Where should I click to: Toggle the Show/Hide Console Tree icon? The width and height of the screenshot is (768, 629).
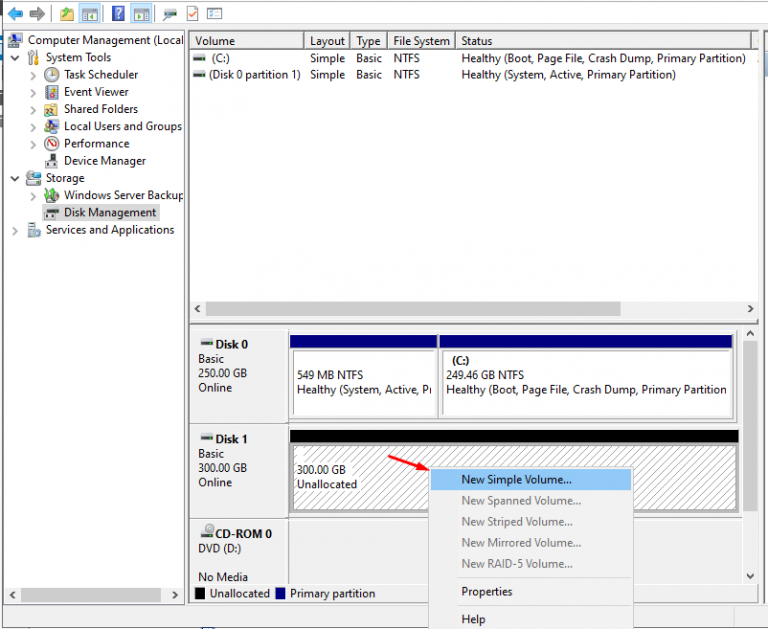(90, 13)
